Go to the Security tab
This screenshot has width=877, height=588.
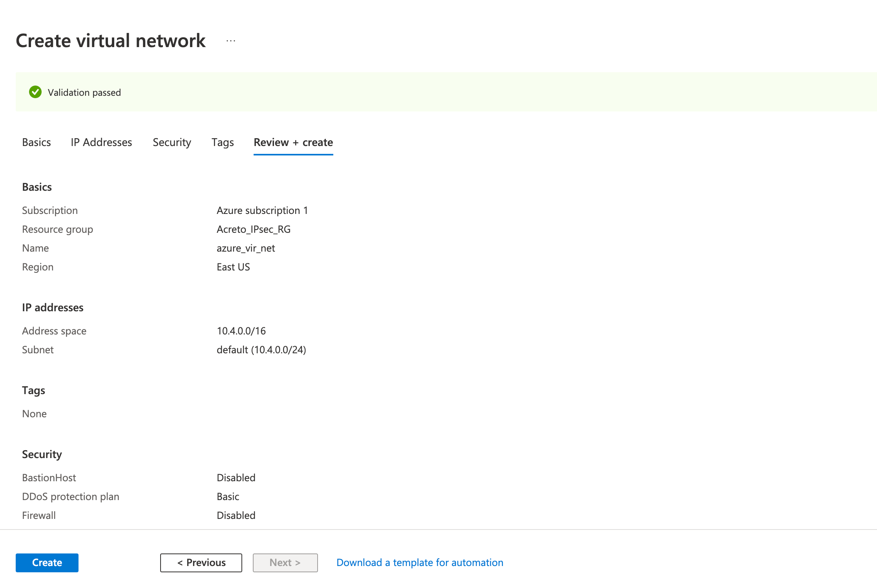coord(172,142)
